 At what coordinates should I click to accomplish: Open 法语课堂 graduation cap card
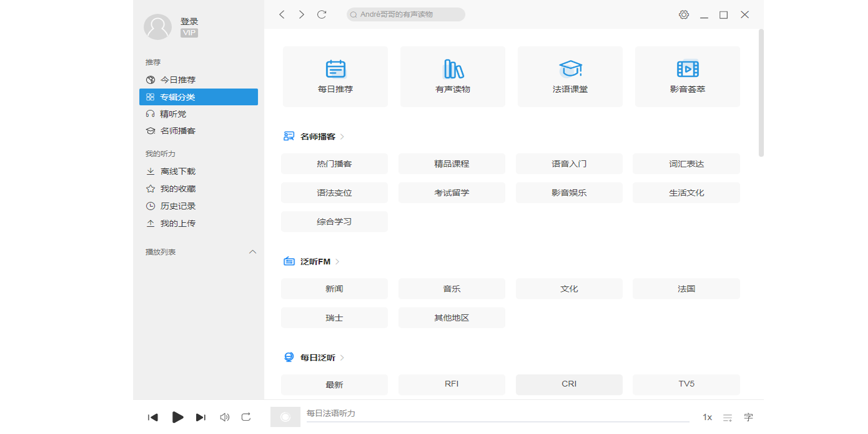[x=570, y=76]
